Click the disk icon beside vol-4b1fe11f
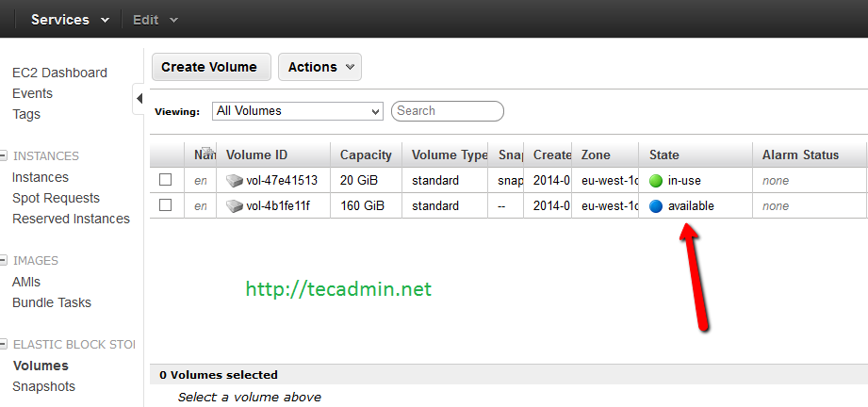Viewport: 868px width, 407px height. (x=235, y=206)
